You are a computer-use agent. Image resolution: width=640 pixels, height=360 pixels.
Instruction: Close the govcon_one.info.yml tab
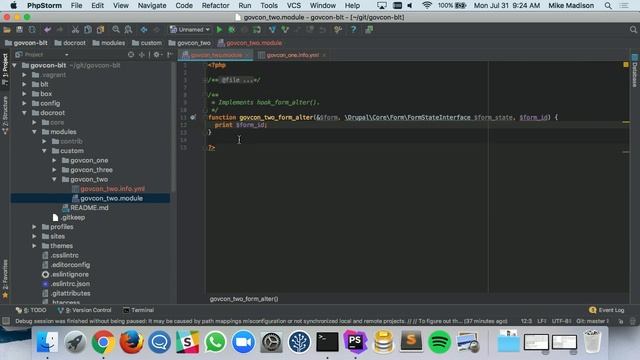[x=324, y=55]
